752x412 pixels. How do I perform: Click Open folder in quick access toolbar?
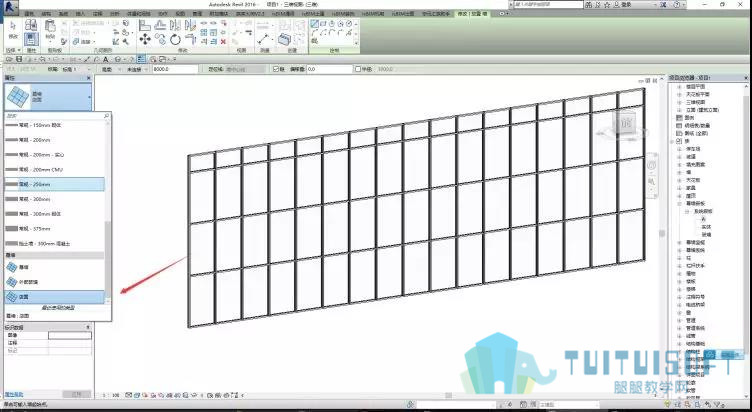click(10, 59)
